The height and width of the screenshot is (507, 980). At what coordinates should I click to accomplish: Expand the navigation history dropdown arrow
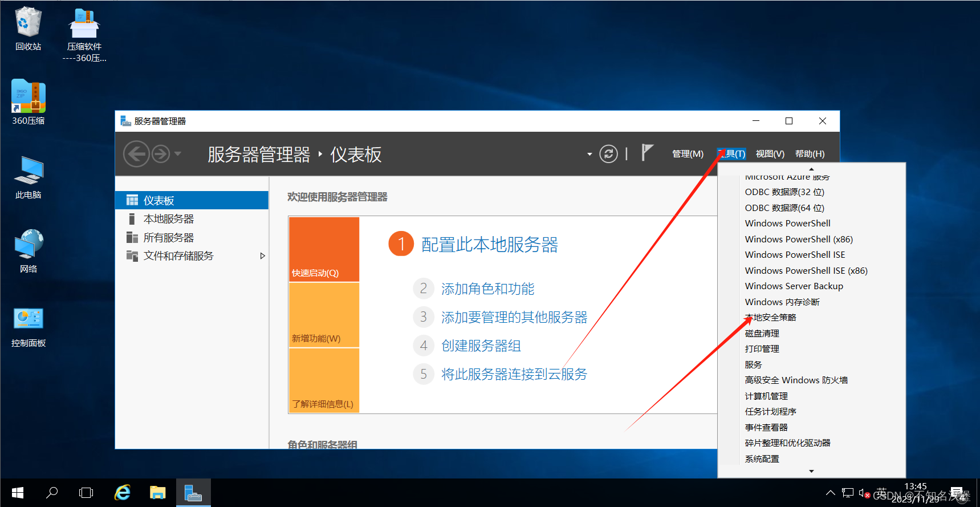(178, 153)
